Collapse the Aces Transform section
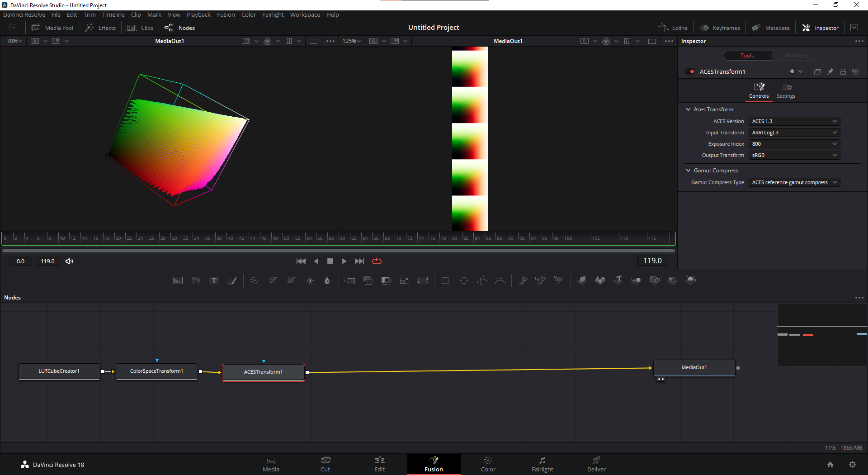 tap(689, 109)
